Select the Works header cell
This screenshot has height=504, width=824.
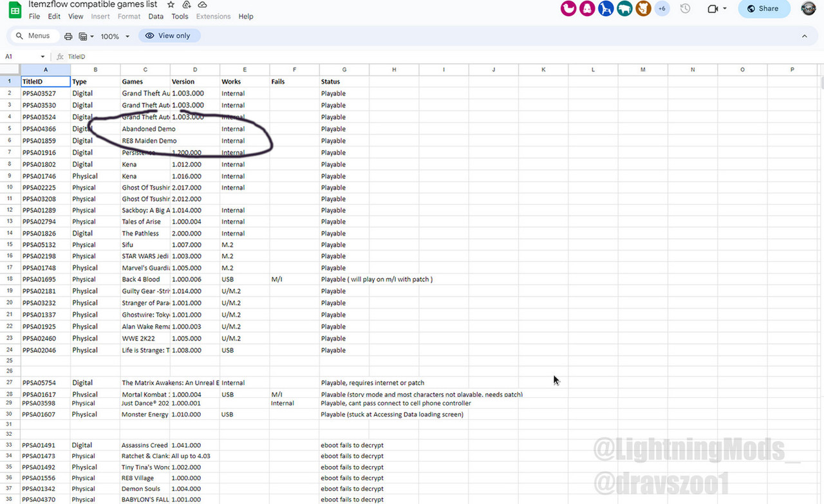pos(245,82)
